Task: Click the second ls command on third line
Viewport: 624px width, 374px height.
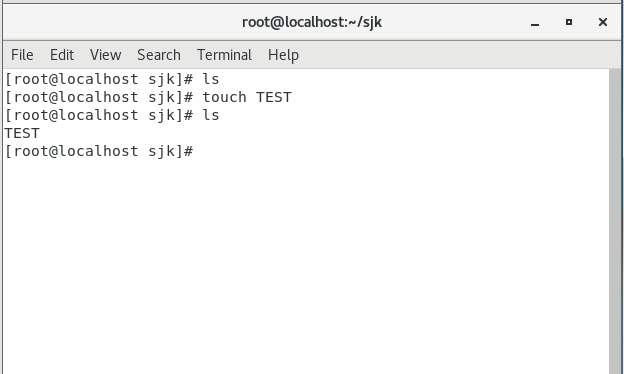Action: click(211, 115)
